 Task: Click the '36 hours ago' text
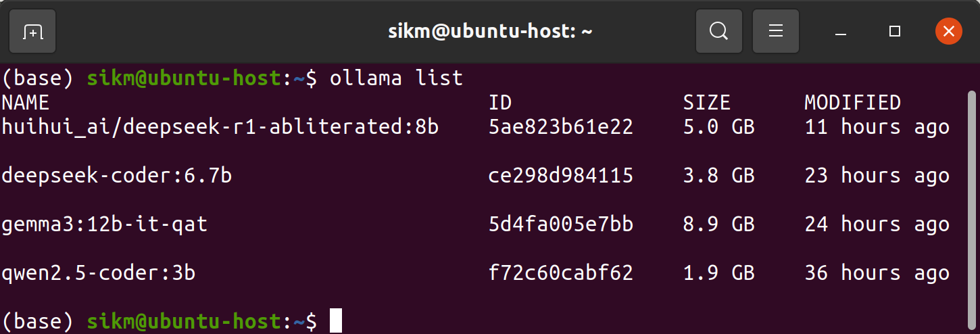pos(877,272)
